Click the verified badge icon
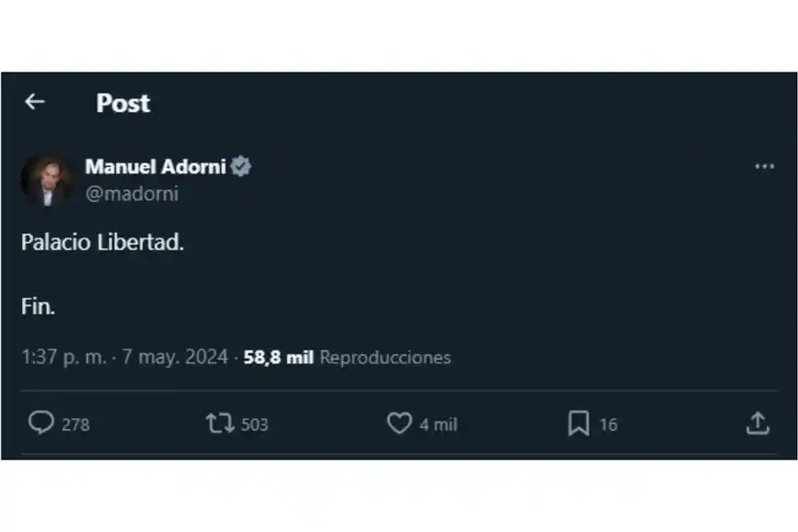The width and height of the screenshot is (798, 532). [241, 167]
